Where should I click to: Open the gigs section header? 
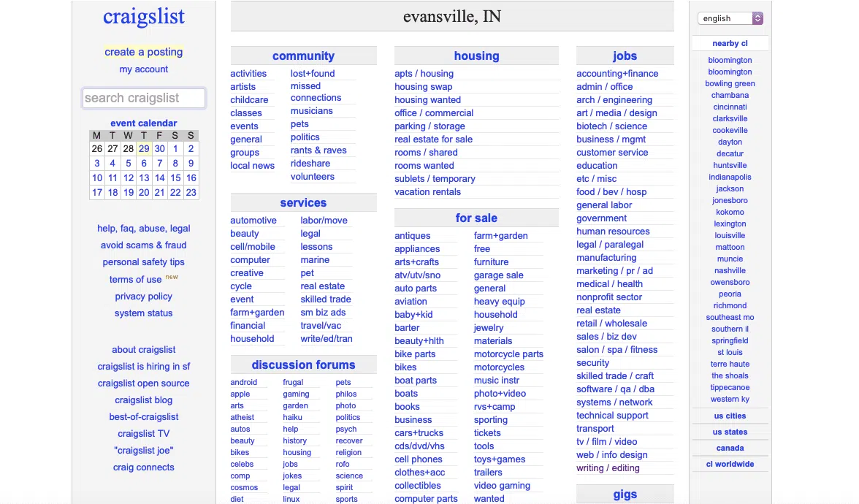(x=625, y=494)
